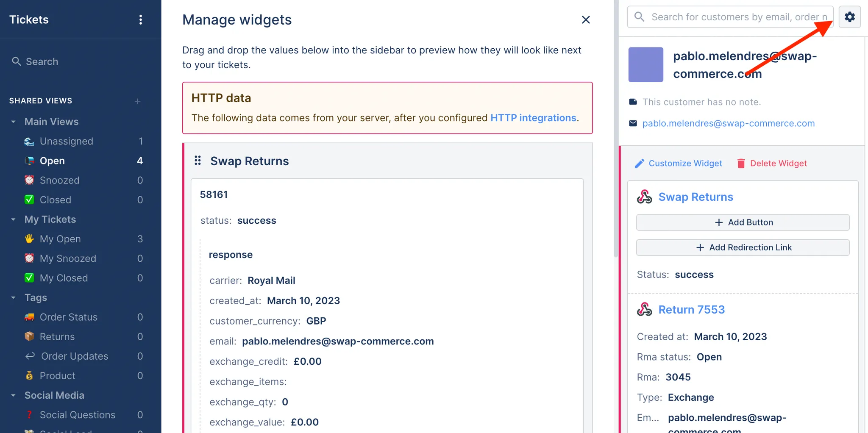Click the plus icon next to Shared Views
868x433 pixels.
click(x=137, y=101)
